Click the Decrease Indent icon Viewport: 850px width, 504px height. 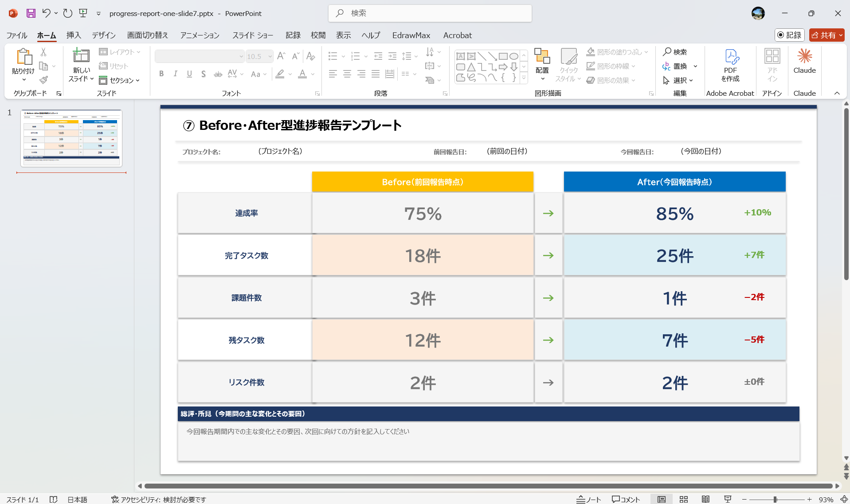click(x=378, y=56)
